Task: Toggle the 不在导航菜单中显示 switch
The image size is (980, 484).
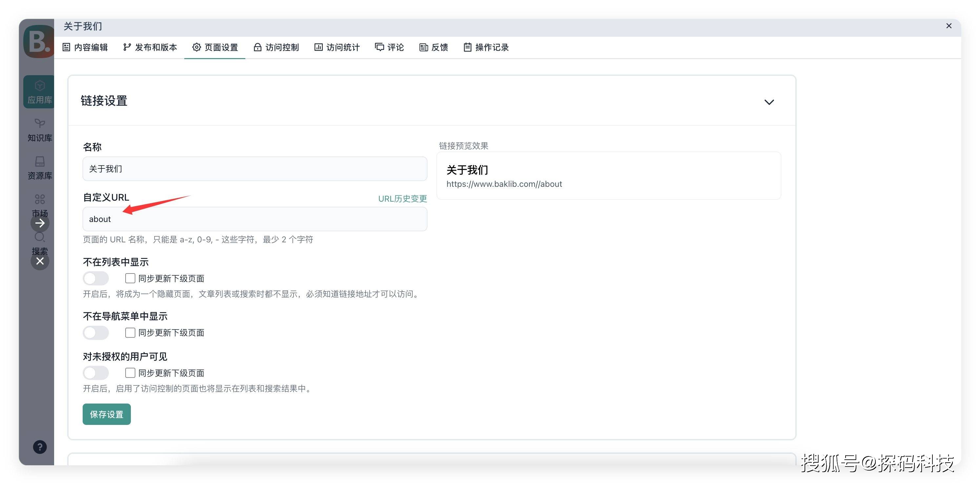Action: pyautogui.click(x=96, y=332)
